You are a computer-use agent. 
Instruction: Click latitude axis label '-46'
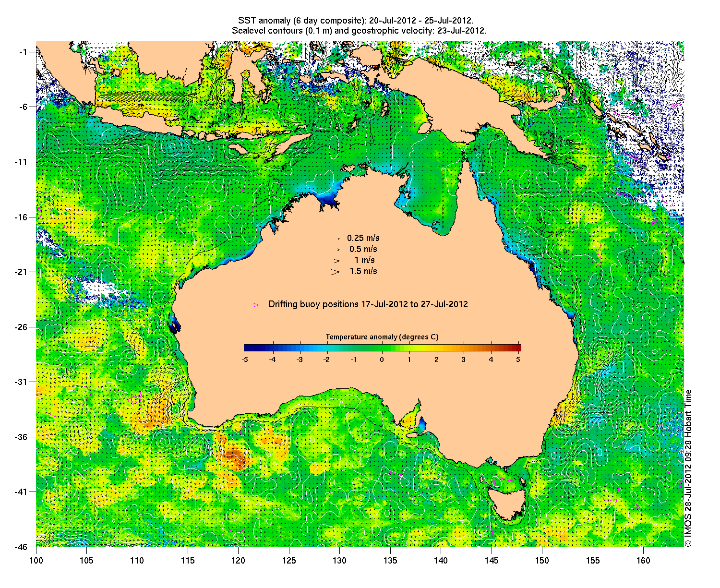pyautogui.click(x=22, y=547)
